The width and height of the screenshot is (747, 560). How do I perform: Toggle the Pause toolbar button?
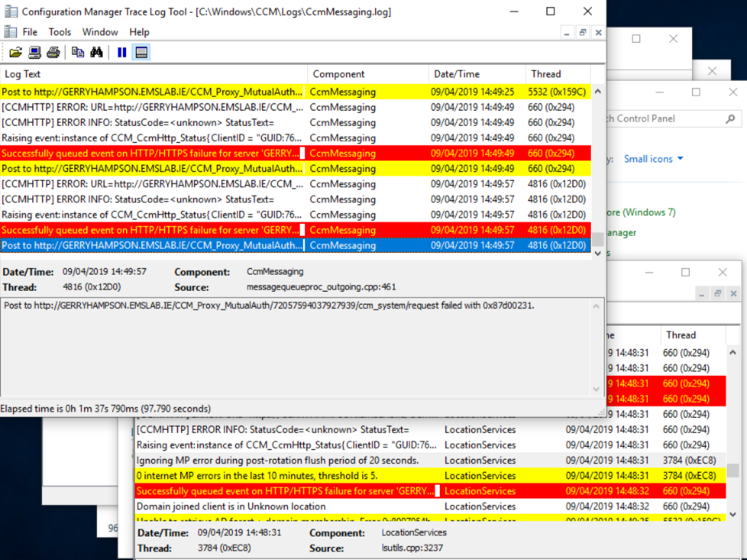tap(122, 53)
